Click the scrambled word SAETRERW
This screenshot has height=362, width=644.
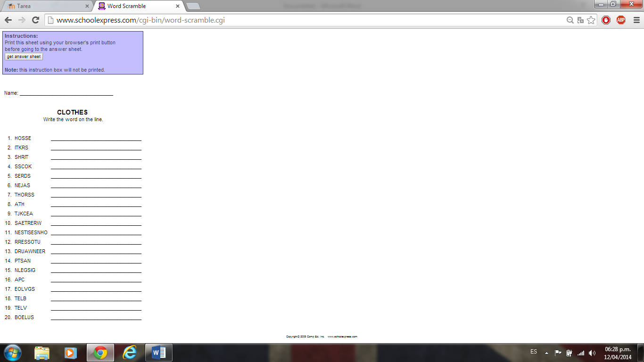click(x=28, y=223)
